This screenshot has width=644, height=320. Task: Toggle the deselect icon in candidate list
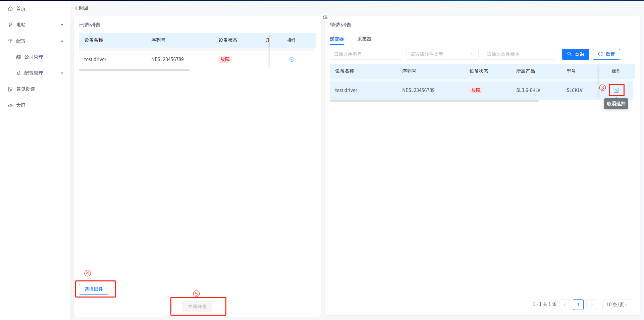[x=616, y=90]
